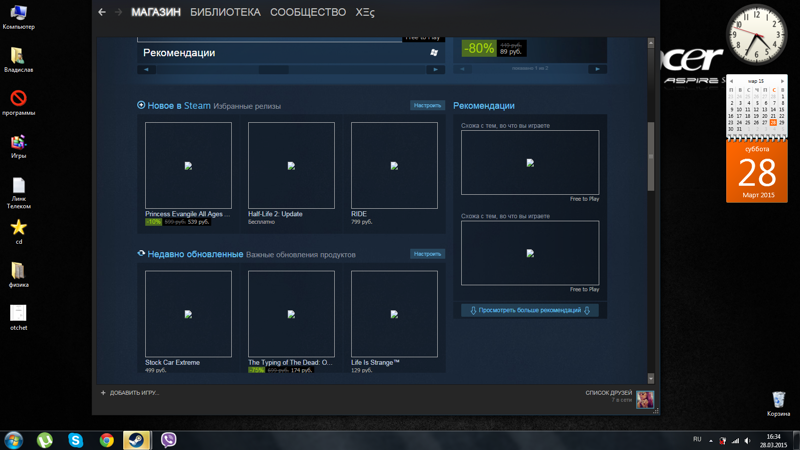Open the Компьютер desktop icon
The width and height of the screenshot is (800, 450).
[x=18, y=16]
